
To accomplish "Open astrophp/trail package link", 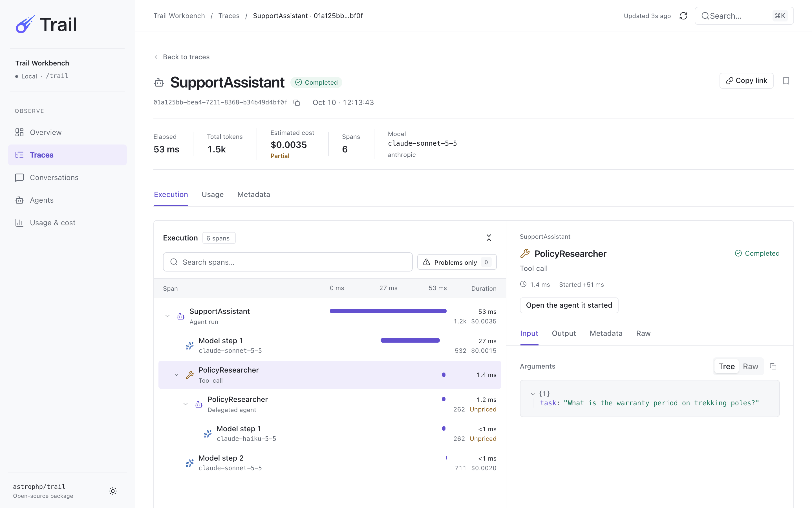I will click(x=39, y=487).
